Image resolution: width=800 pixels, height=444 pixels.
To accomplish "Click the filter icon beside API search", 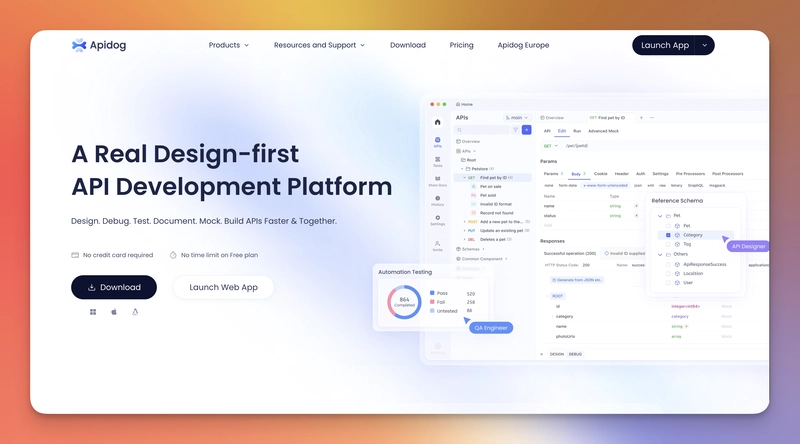I will [515, 130].
